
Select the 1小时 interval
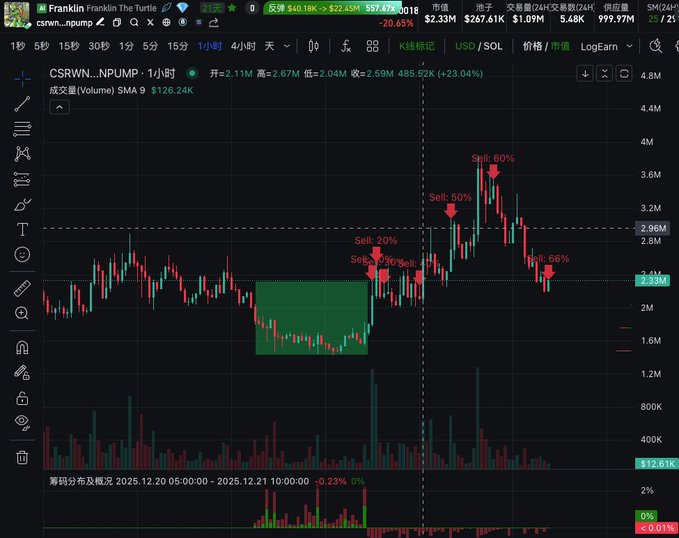(x=210, y=46)
